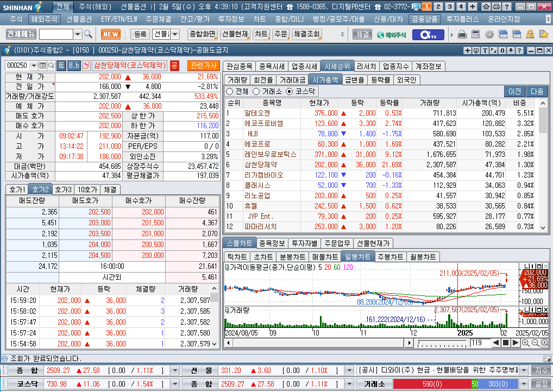
Task: Click the plus icon in window header
Action: [x=468, y=50]
